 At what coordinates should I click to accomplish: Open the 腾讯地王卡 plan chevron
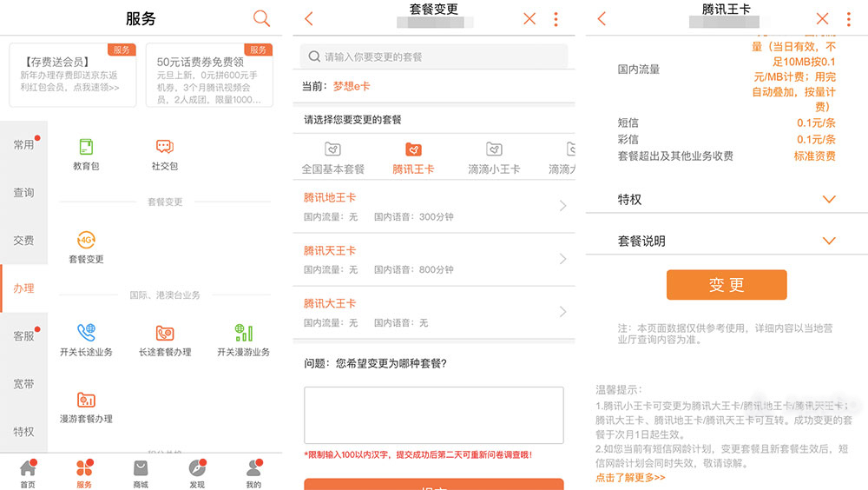(562, 206)
